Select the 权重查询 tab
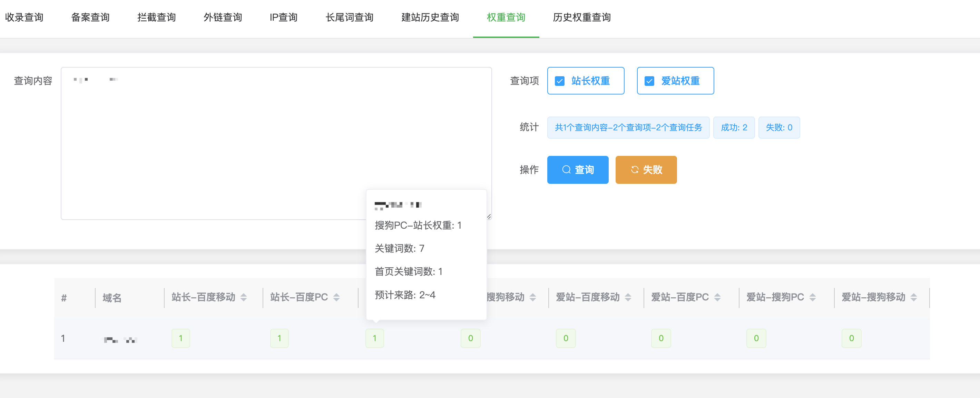This screenshot has width=980, height=398. click(x=506, y=18)
